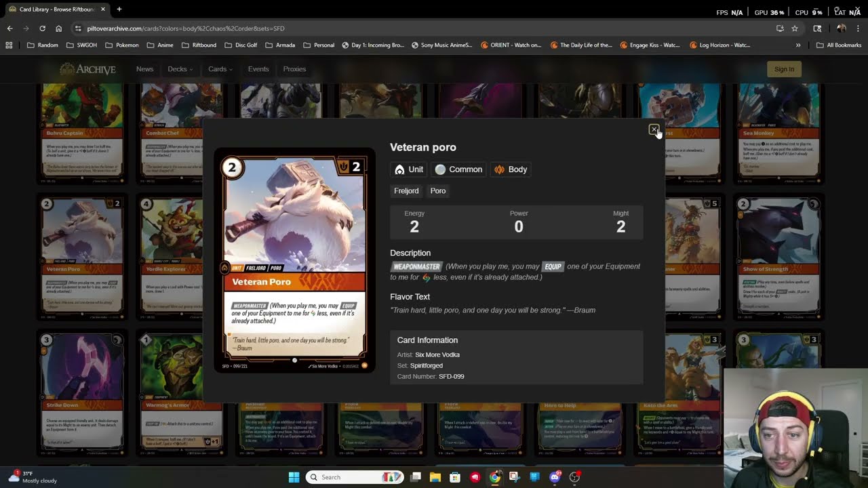Open the Events page
The image size is (868, 488).
click(258, 69)
